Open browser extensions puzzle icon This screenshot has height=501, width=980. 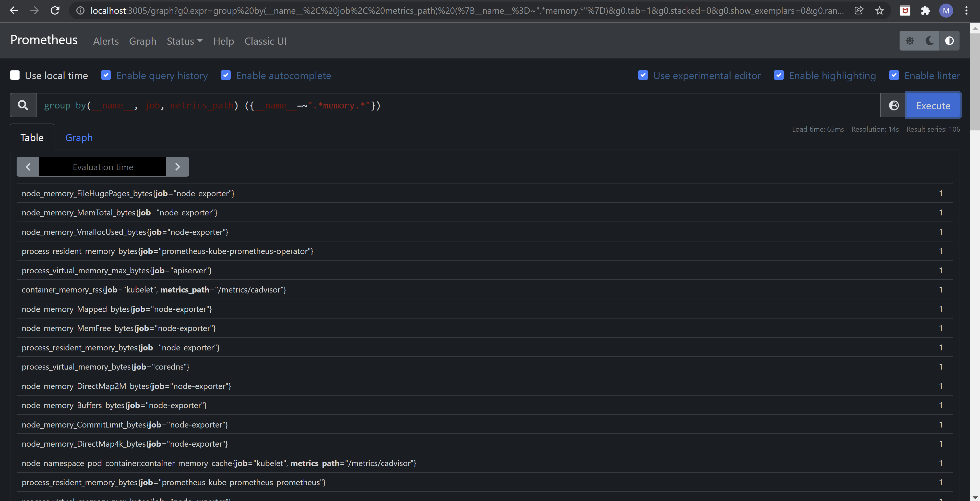click(926, 11)
